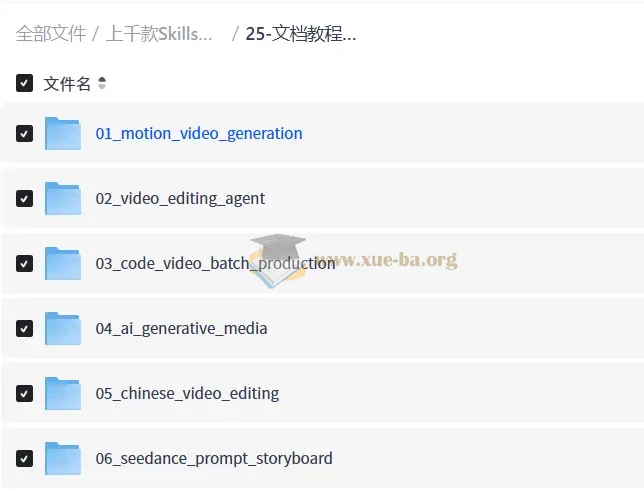Viewport: 644px width, 490px height.
Task: Sort files using the 文件名 sort arrows
Action: [102, 83]
